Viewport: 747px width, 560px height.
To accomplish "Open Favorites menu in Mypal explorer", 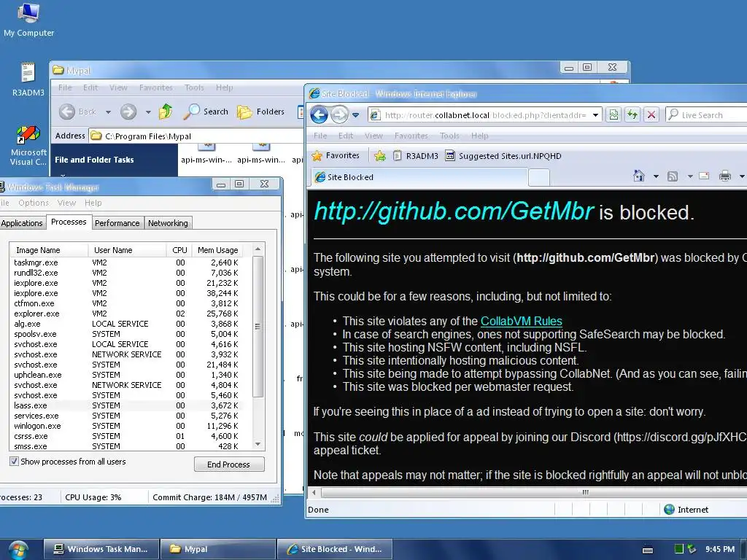I will [156, 87].
